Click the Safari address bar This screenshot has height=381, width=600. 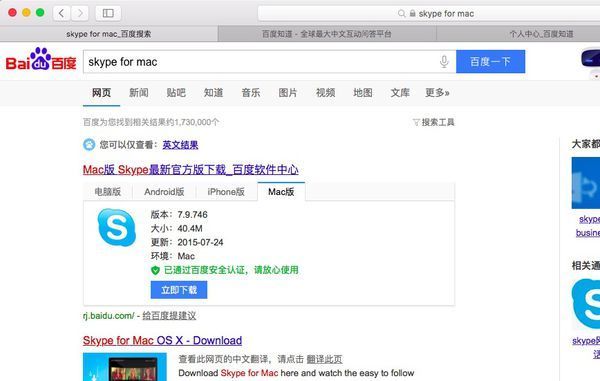coord(429,14)
